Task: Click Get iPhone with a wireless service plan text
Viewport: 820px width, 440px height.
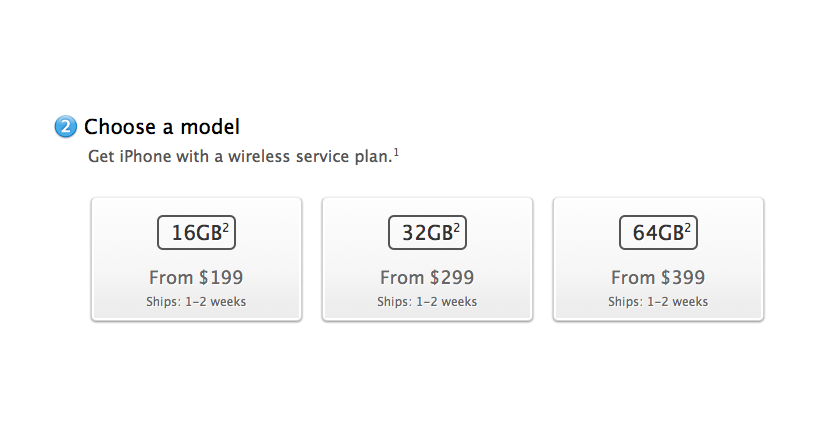Action: (240, 156)
